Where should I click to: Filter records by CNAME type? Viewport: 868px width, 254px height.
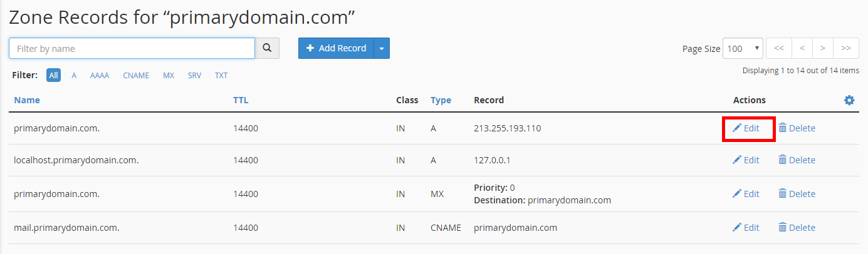(x=136, y=76)
